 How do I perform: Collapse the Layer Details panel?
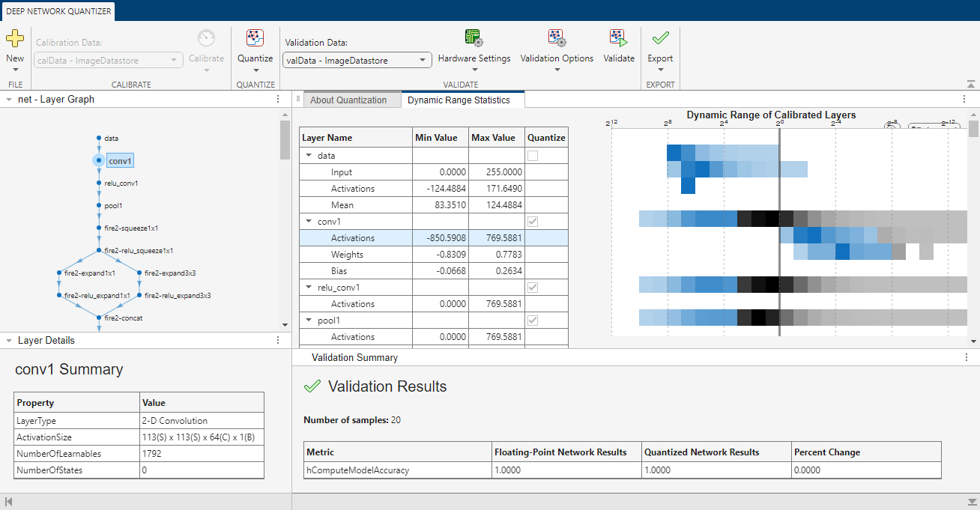(x=8, y=340)
